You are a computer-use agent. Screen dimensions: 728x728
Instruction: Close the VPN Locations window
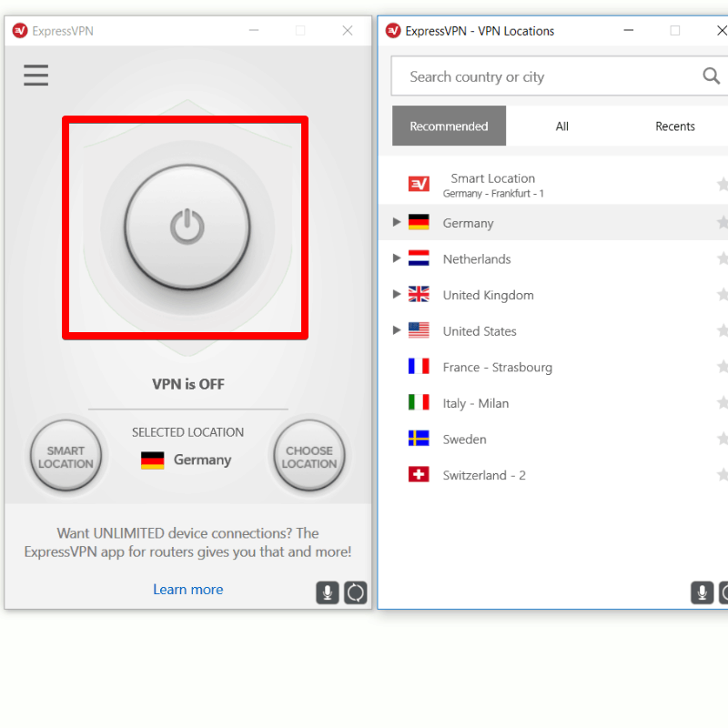722,31
